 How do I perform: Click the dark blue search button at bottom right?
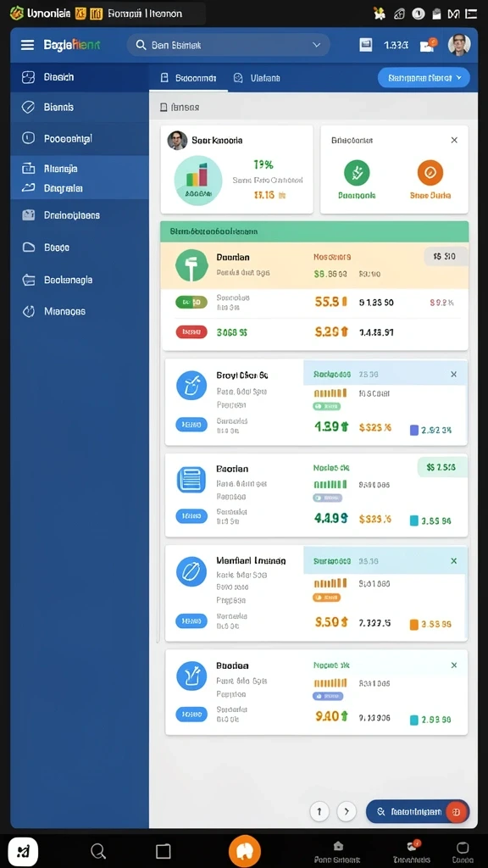pyautogui.click(x=418, y=811)
